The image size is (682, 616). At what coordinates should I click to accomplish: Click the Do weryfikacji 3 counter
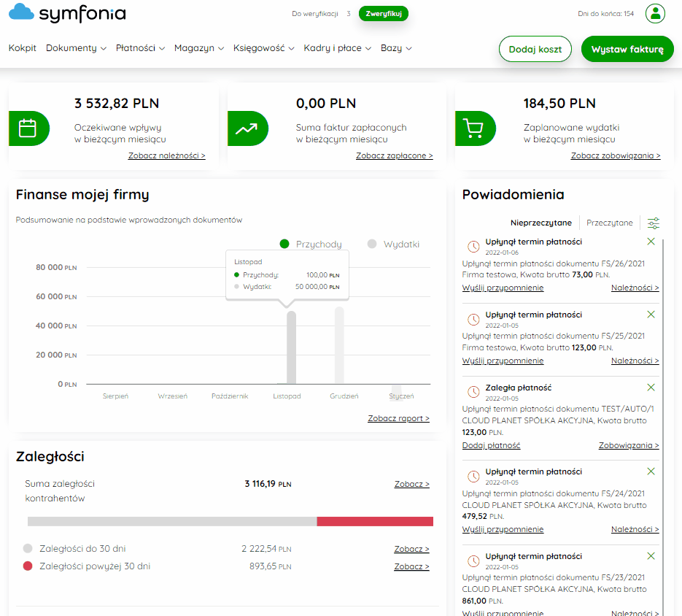tap(321, 13)
